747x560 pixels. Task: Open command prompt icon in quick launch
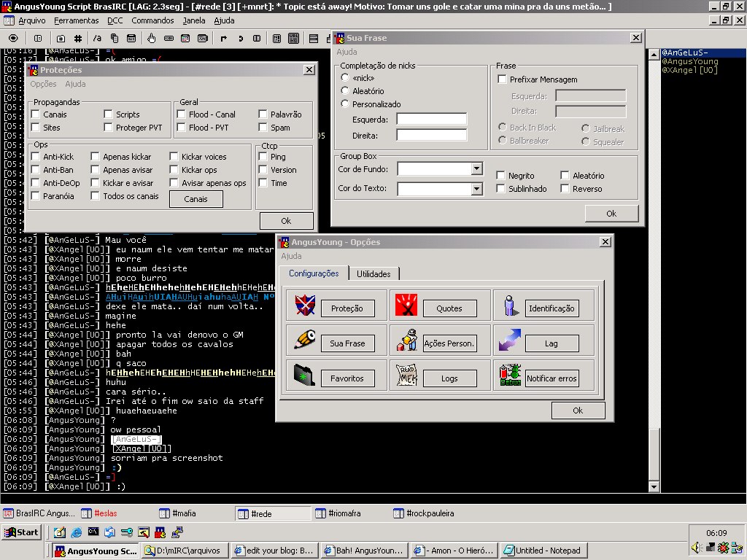(93, 532)
